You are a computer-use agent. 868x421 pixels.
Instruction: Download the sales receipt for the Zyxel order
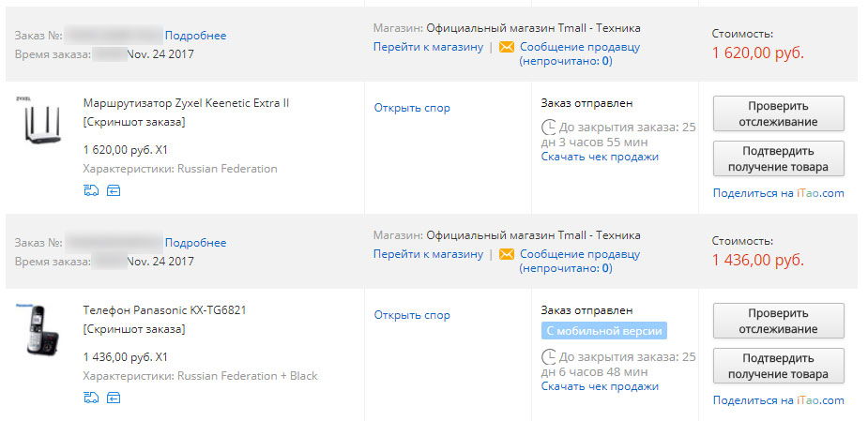(x=600, y=157)
